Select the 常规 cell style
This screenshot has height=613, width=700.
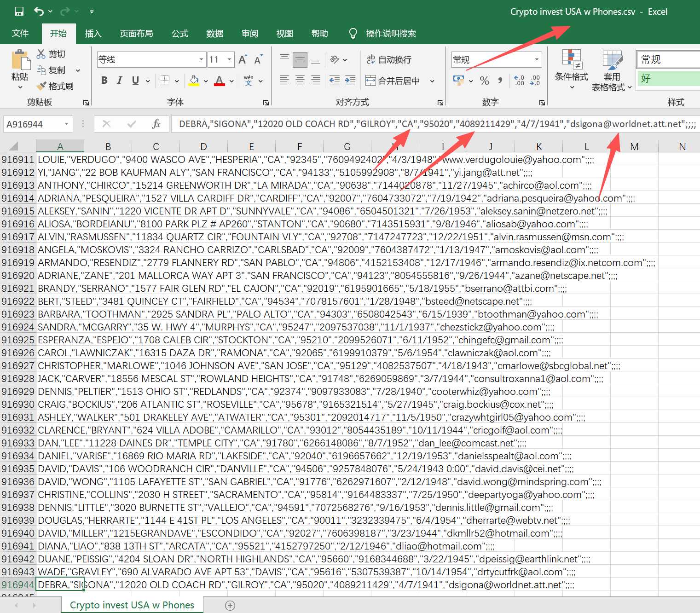coord(668,59)
